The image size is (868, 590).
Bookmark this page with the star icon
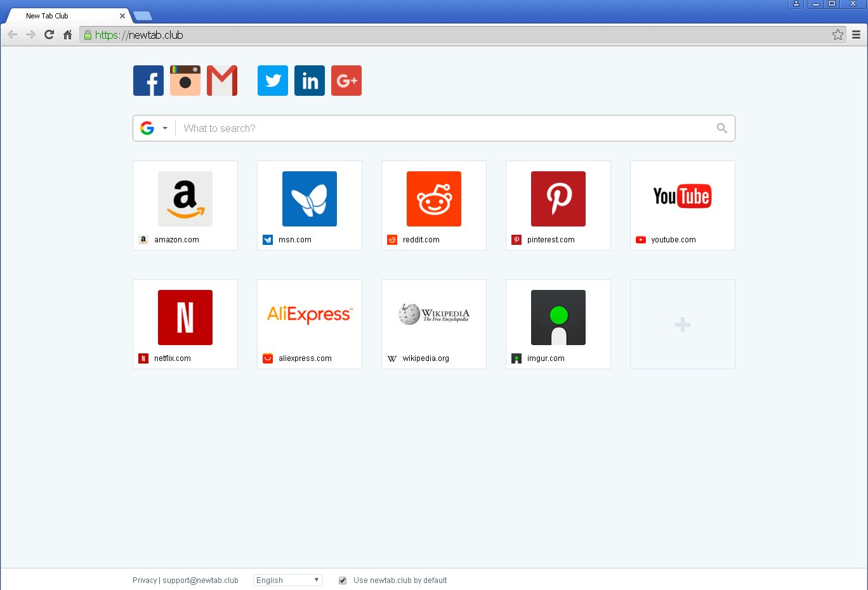838,35
